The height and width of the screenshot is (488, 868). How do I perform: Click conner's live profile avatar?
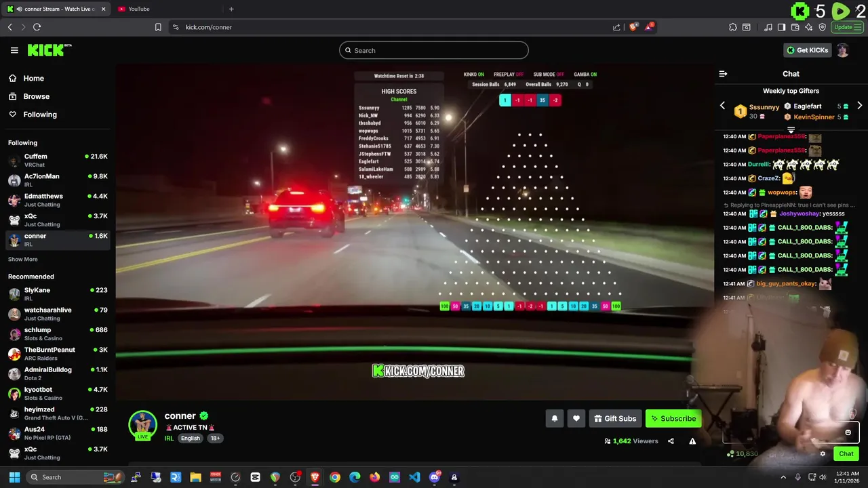143,425
